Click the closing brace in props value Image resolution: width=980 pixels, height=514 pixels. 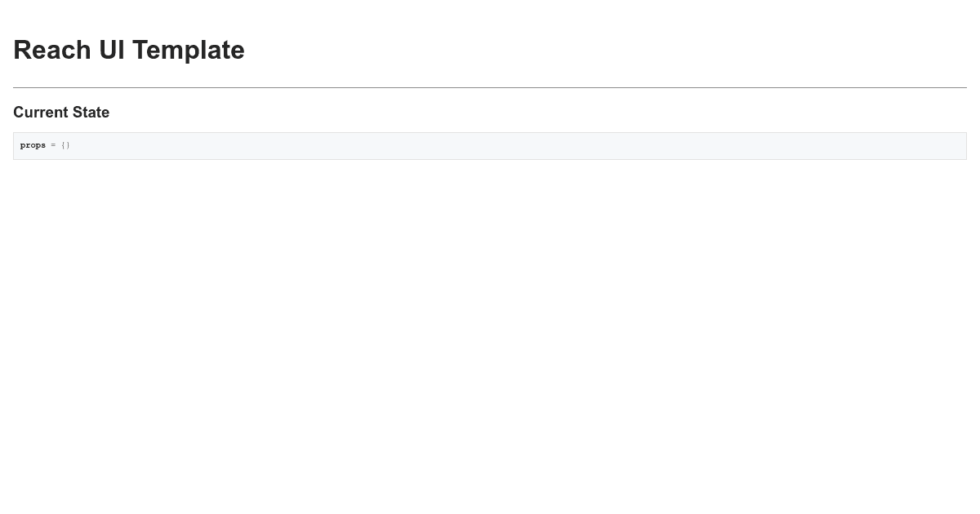tap(69, 145)
